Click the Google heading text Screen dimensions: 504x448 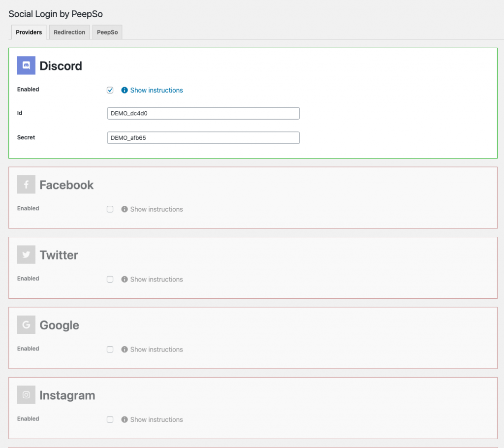[60, 325]
